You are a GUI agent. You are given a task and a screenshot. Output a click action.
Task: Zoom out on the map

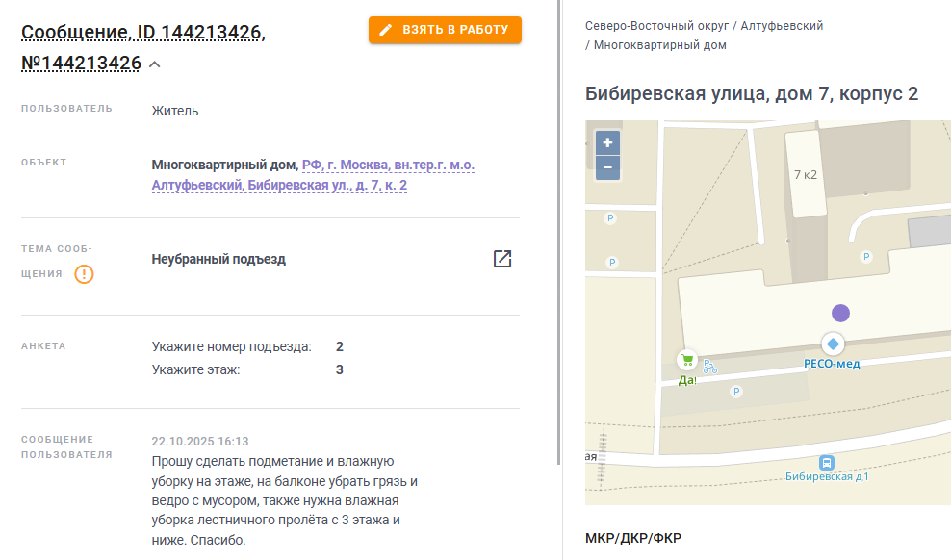coord(607,167)
